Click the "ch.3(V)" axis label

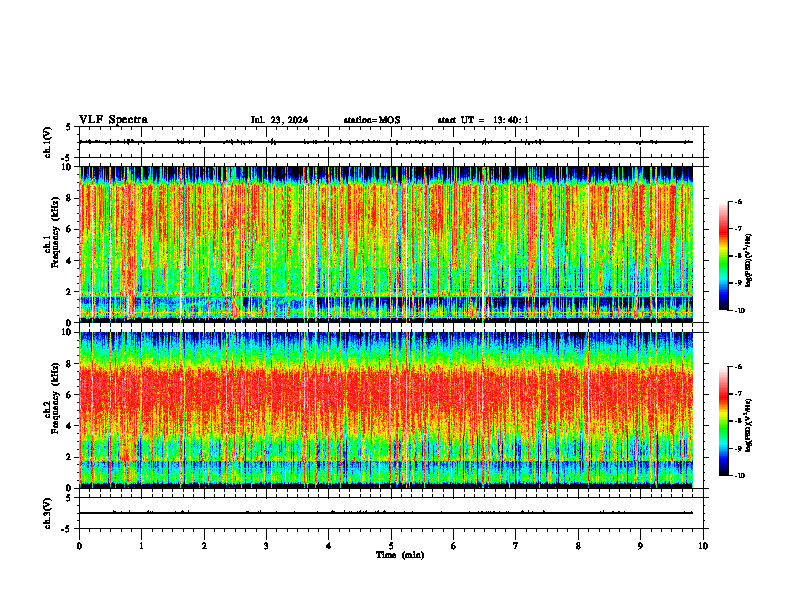pyautogui.click(x=48, y=513)
